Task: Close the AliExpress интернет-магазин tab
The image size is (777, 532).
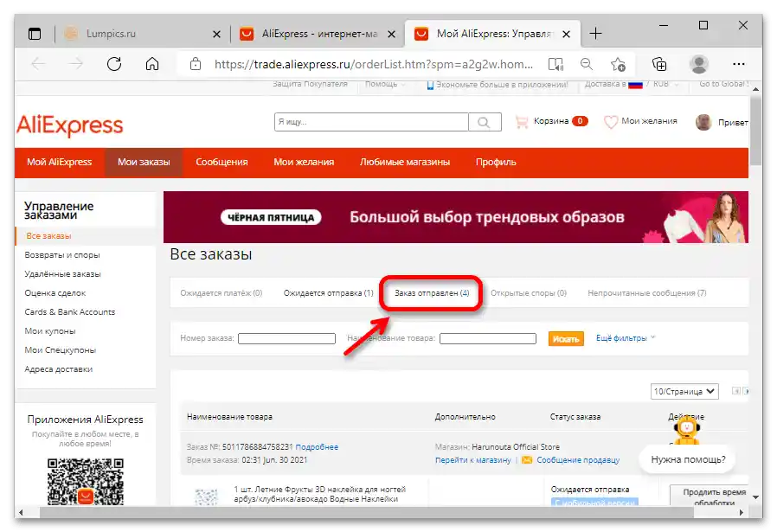Action: point(391,35)
